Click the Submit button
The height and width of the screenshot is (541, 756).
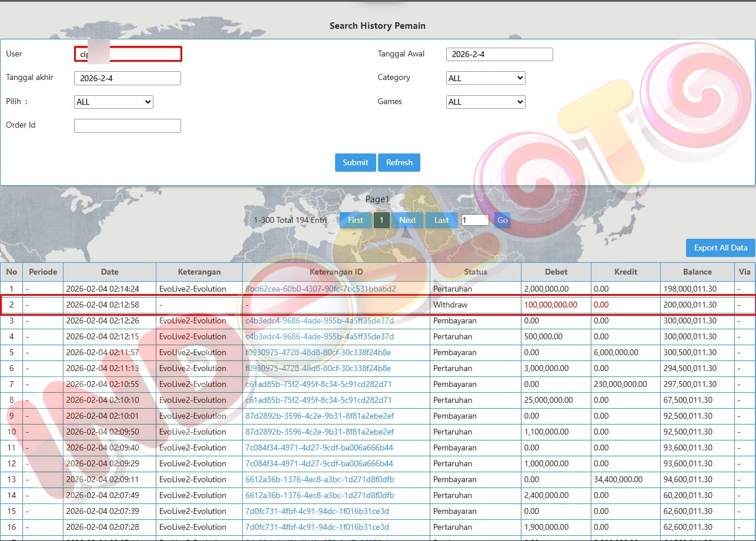[355, 163]
